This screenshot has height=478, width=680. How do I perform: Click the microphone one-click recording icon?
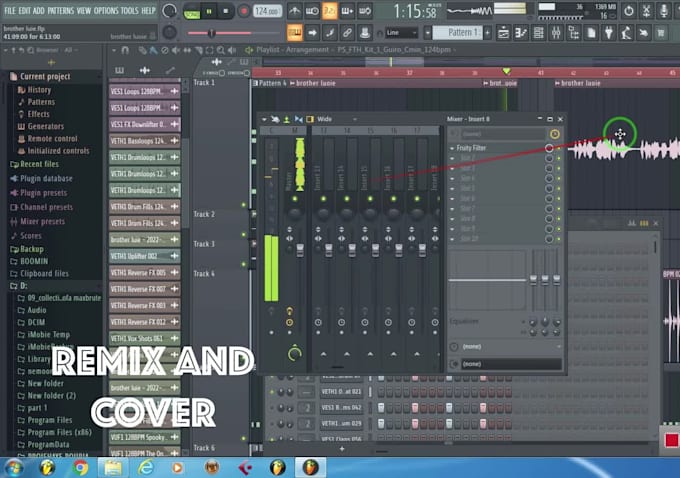point(664,11)
